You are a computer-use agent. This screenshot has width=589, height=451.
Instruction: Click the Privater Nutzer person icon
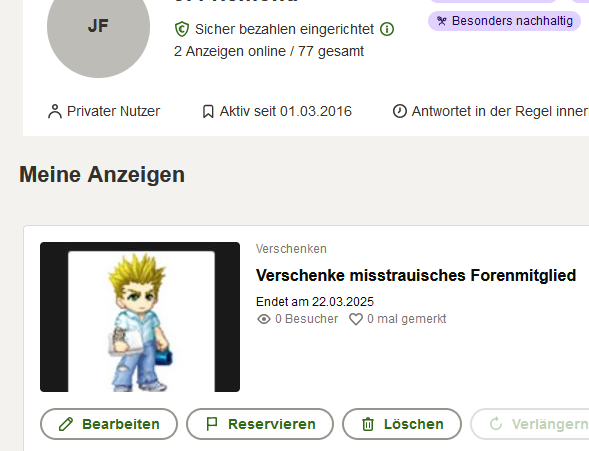pos(55,112)
